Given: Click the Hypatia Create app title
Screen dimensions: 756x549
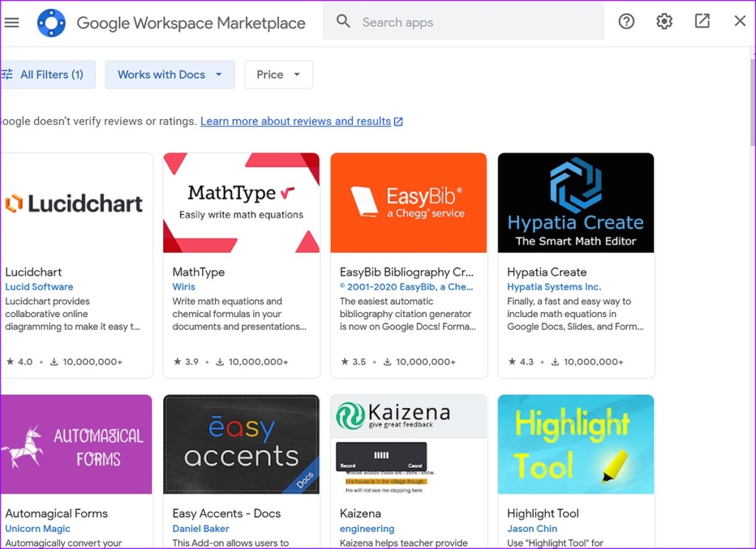Looking at the screenshot, I should point(546,272).
